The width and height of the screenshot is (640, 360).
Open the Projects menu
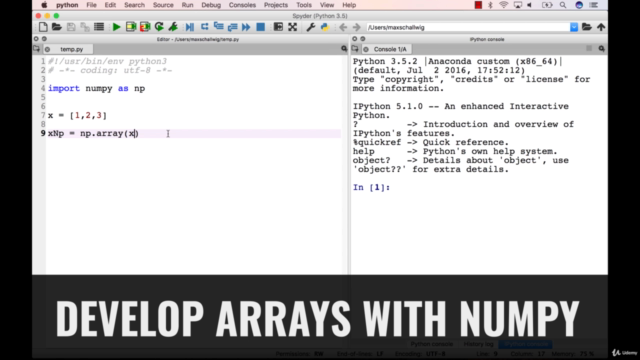point(276,5)
